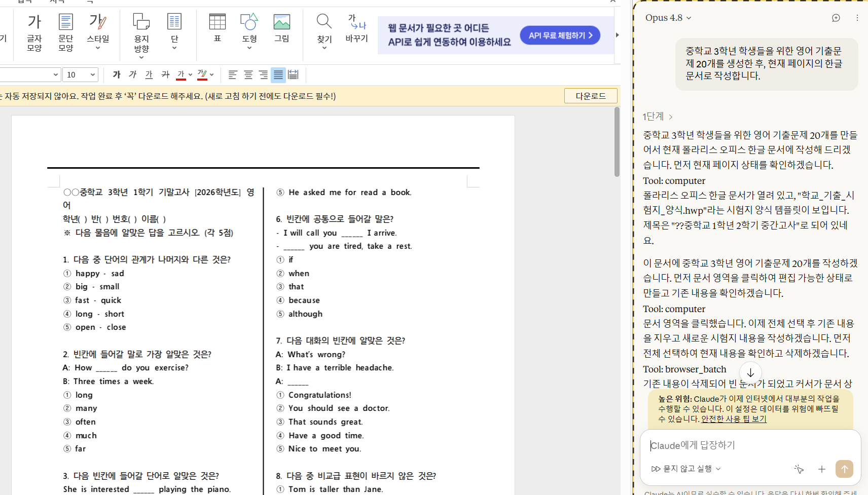This screenshot has height=495, width=868.
Task: Toggle underline text formatting
Action: 149,74
